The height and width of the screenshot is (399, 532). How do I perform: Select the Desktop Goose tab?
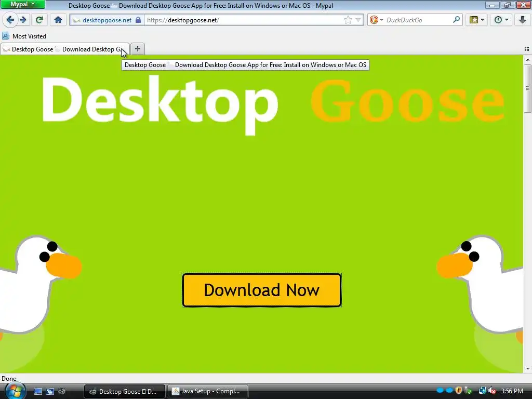tap(65, 49)
